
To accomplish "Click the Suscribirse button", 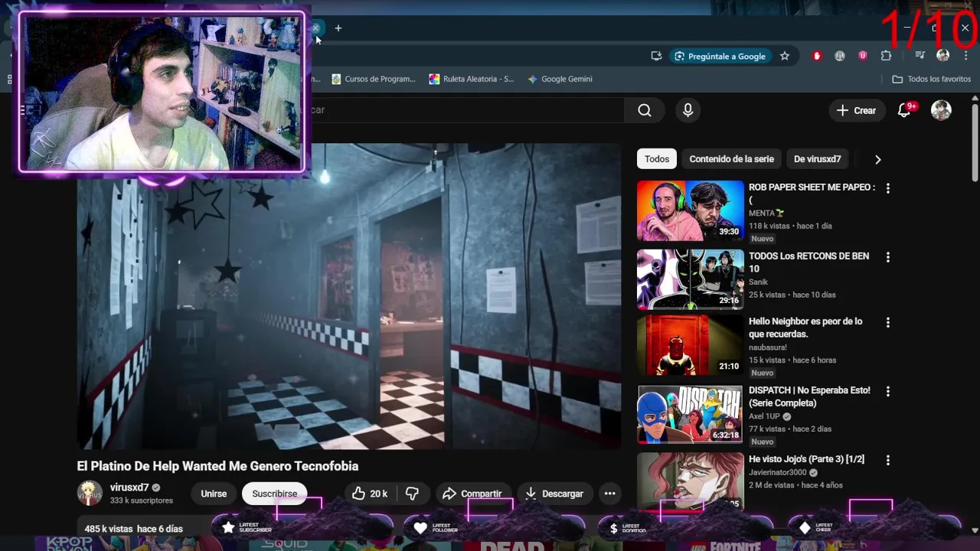I will tap(275, 494).
